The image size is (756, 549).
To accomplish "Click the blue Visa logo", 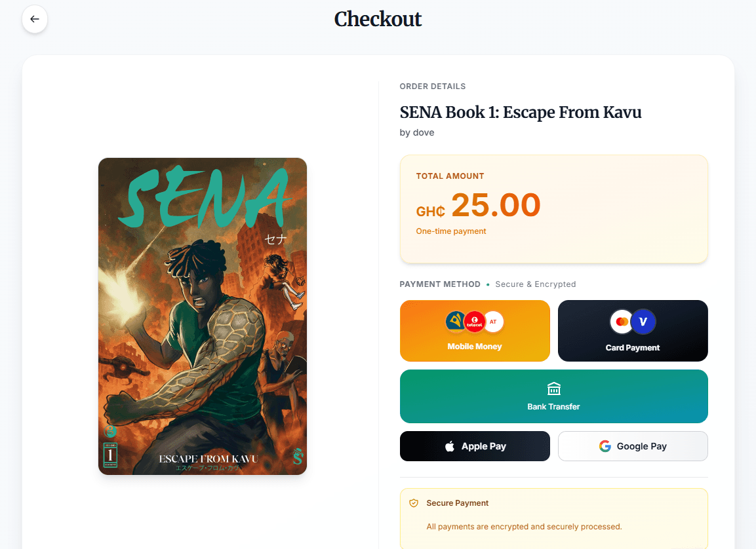I will (x=643, y=322).
